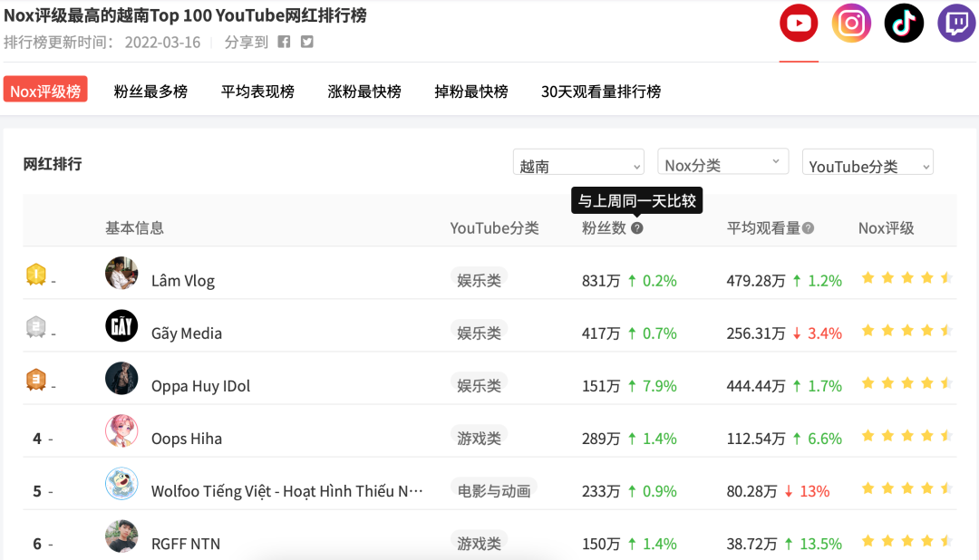
Task: Open Oppa Huy IDol avatar picture
Action: point(121,379)
